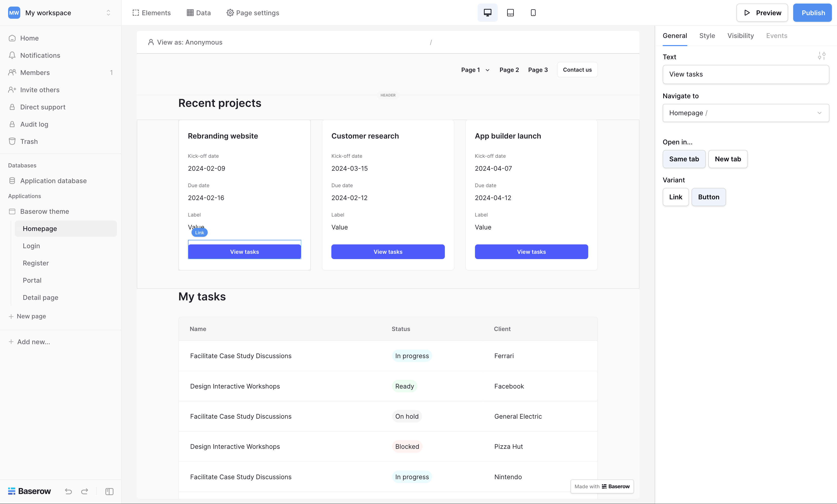Select the desktop preview icon

pos(487,13)
